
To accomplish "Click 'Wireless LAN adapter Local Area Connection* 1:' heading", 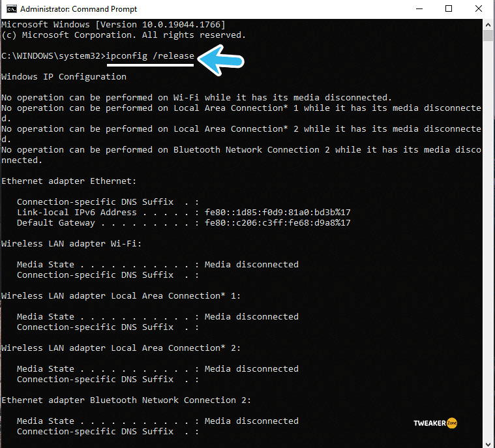I will (x=121, y=296).
